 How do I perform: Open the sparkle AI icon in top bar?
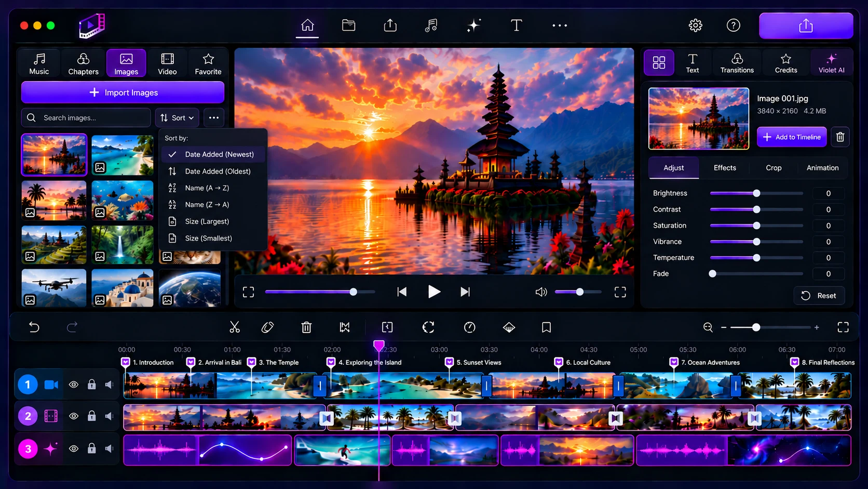click(473, 25)
